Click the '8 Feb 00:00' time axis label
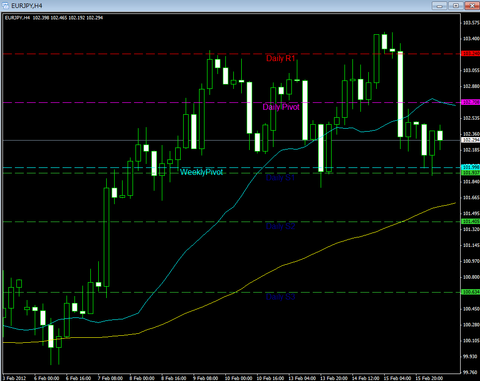The image size is (480, 381). pyautogui.click(x=142, y=378)
